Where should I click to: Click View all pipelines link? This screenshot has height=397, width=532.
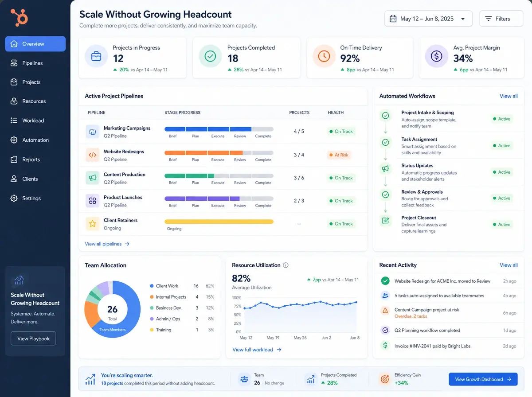click(x=107, y=244)
